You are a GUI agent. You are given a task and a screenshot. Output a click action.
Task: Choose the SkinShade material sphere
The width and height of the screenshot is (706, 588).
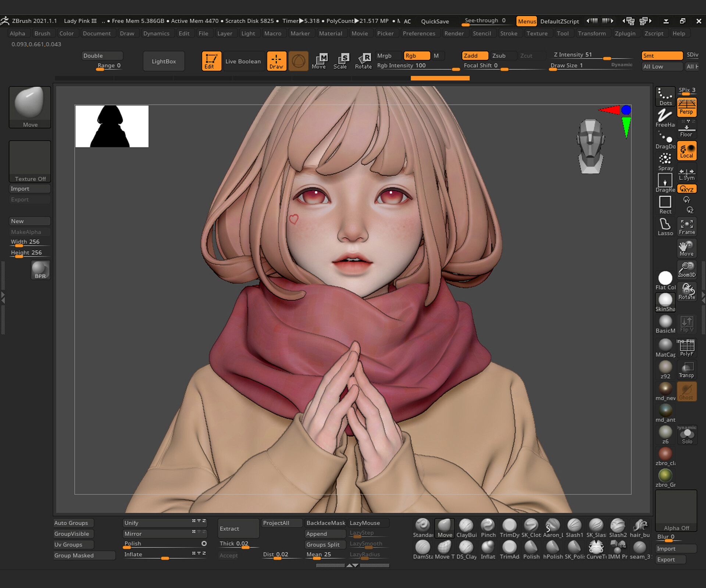click(665, 303)
